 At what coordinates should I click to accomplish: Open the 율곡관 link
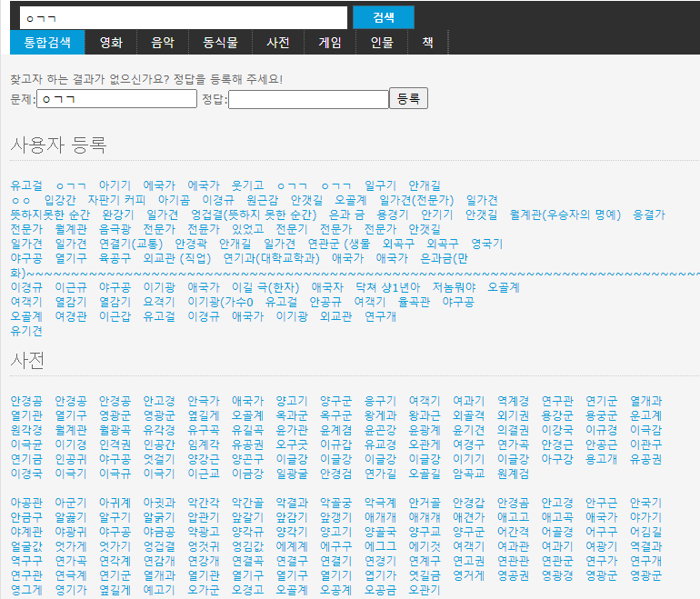click(414, 302)
